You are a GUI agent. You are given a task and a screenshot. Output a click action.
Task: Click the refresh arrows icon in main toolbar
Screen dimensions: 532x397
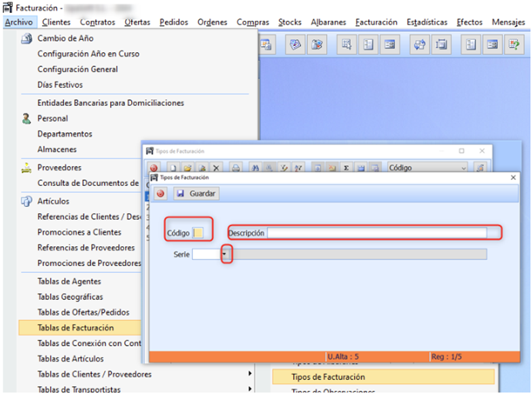click(x=419, y=45)
